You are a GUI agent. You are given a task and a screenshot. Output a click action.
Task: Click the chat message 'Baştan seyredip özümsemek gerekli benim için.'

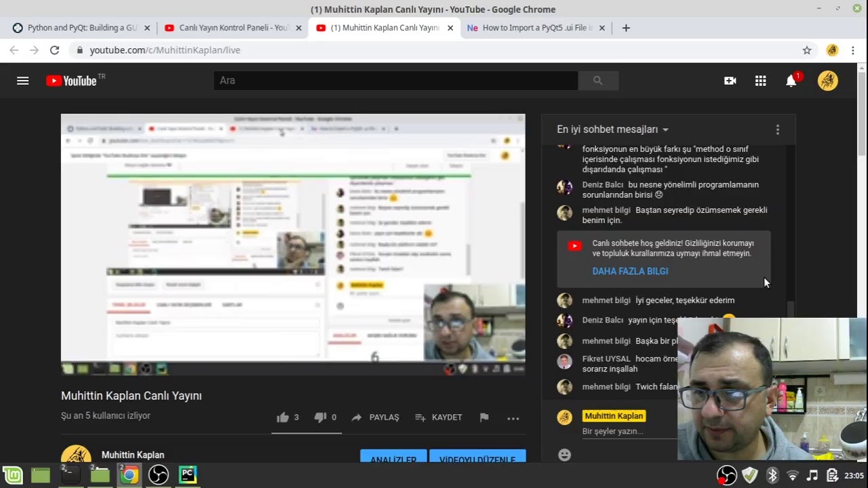click(675, 215)
